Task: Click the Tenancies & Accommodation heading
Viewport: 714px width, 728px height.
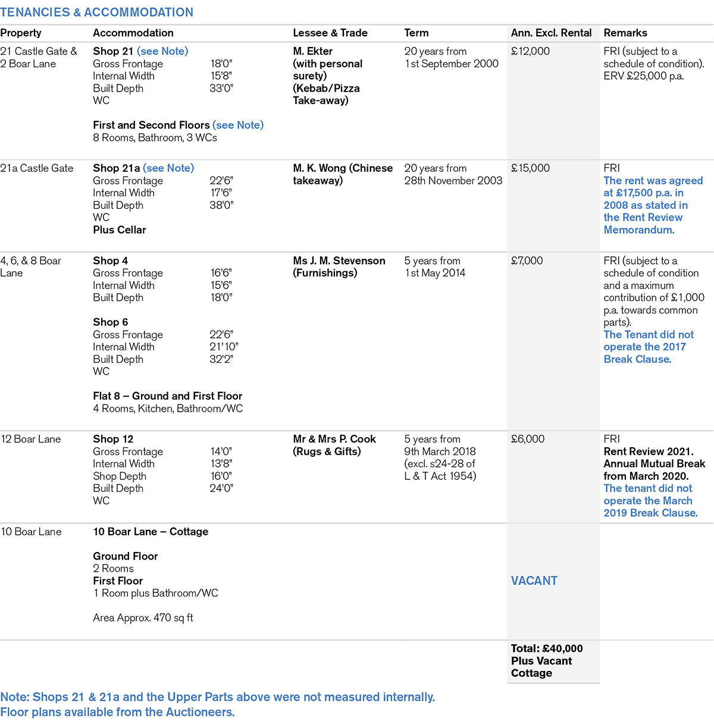Action: click(96, 12)
